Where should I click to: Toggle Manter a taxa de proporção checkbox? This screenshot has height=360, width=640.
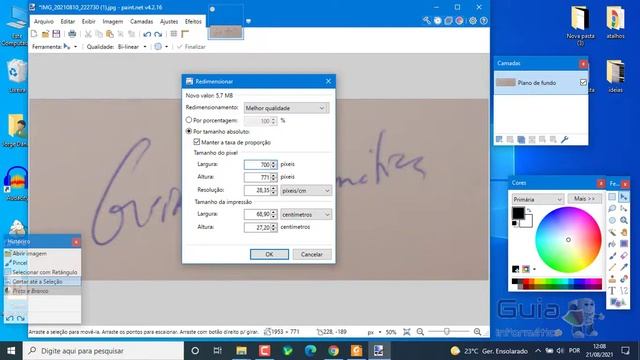pos(197,142)
